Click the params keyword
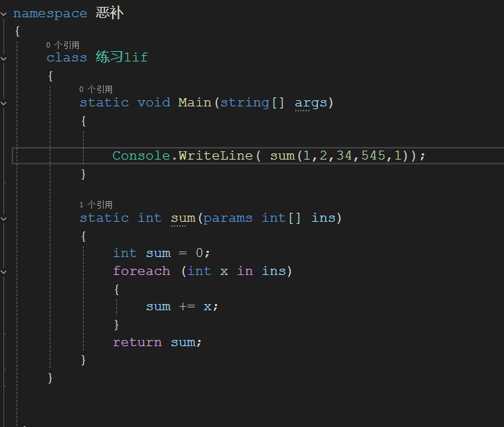This screenshot has height=427, width=504. (228, 218)
